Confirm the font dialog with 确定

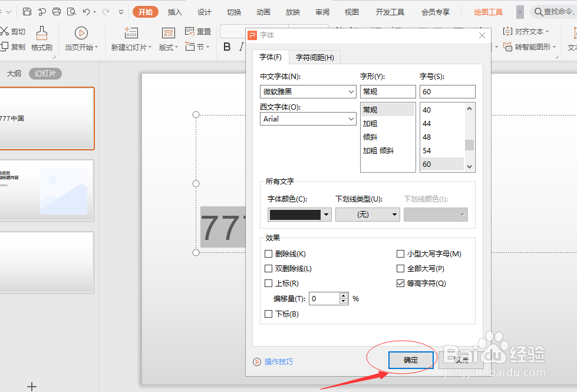tap(411, 360)
